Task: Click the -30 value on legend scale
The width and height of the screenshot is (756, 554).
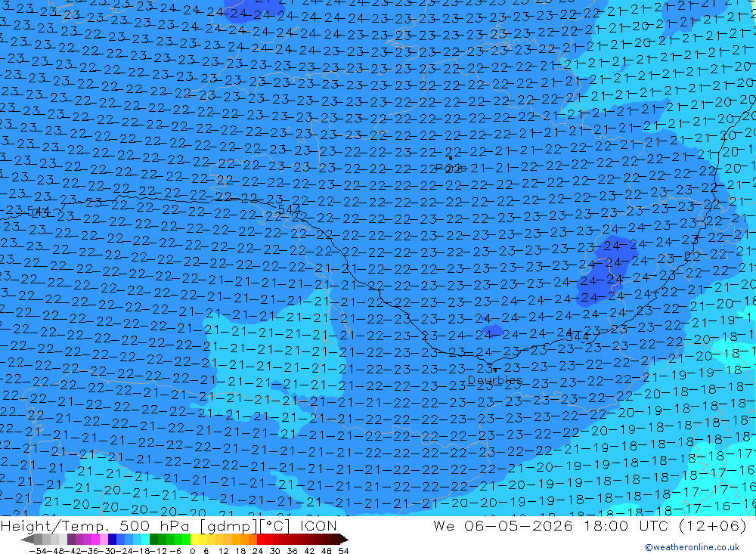Action: [x=107, y=551]
